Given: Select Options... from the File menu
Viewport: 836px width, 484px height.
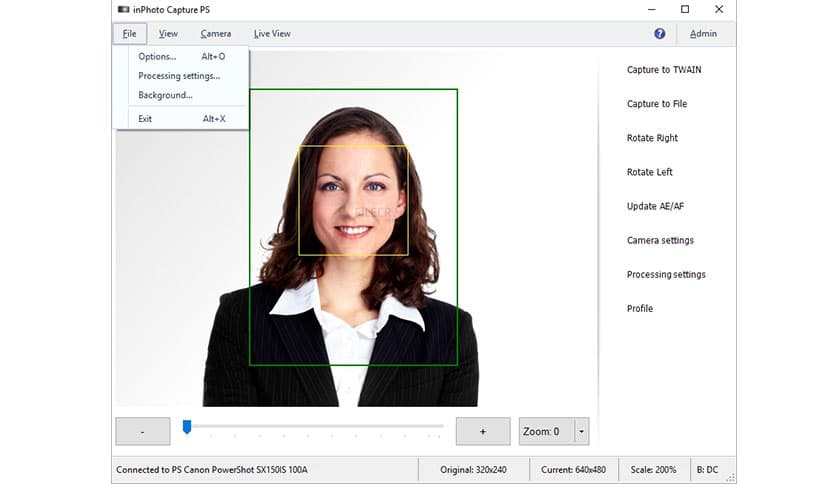Looking at the screenshot, I should (157, 57).
